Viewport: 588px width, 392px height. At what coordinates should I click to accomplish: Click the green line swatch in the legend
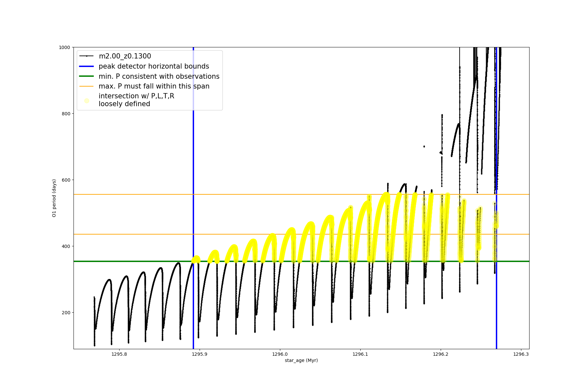pos(87,76)
